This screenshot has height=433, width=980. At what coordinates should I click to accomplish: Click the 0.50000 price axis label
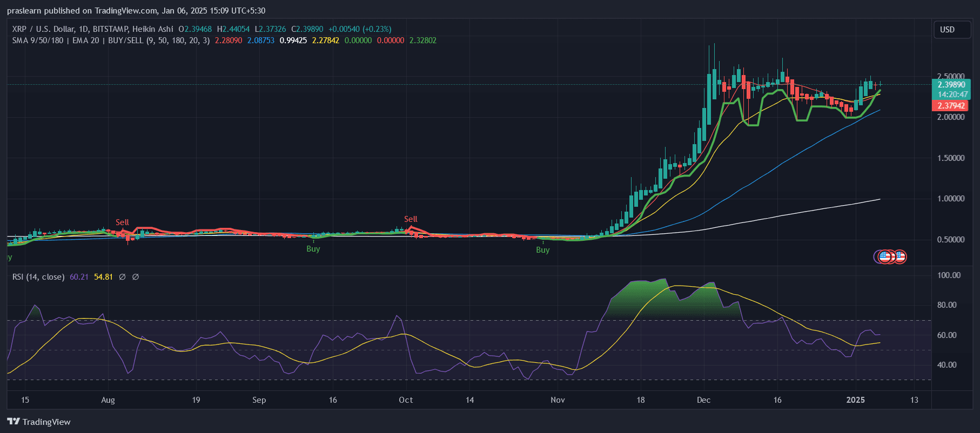tap(951, 240)
